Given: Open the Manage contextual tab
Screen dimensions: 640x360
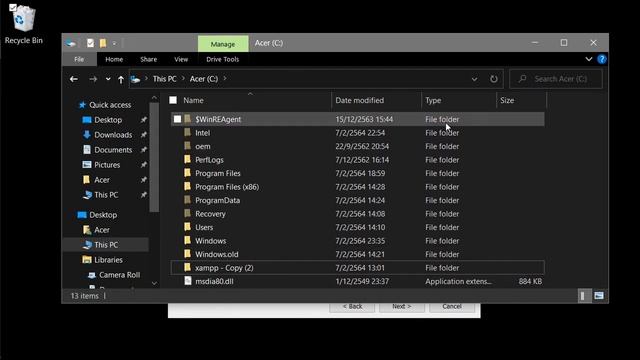Looking at the screenshot, I should (x=223, y=44).
